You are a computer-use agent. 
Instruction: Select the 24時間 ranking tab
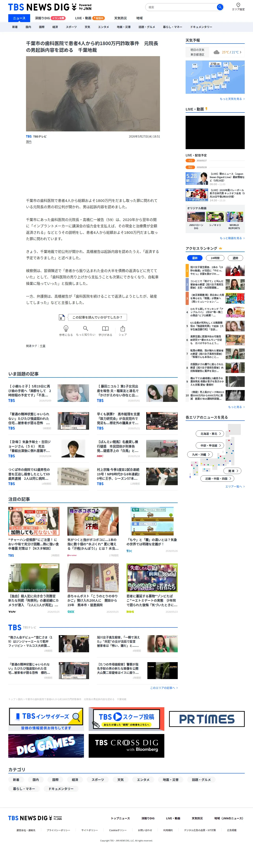click(x=215, y=258)
